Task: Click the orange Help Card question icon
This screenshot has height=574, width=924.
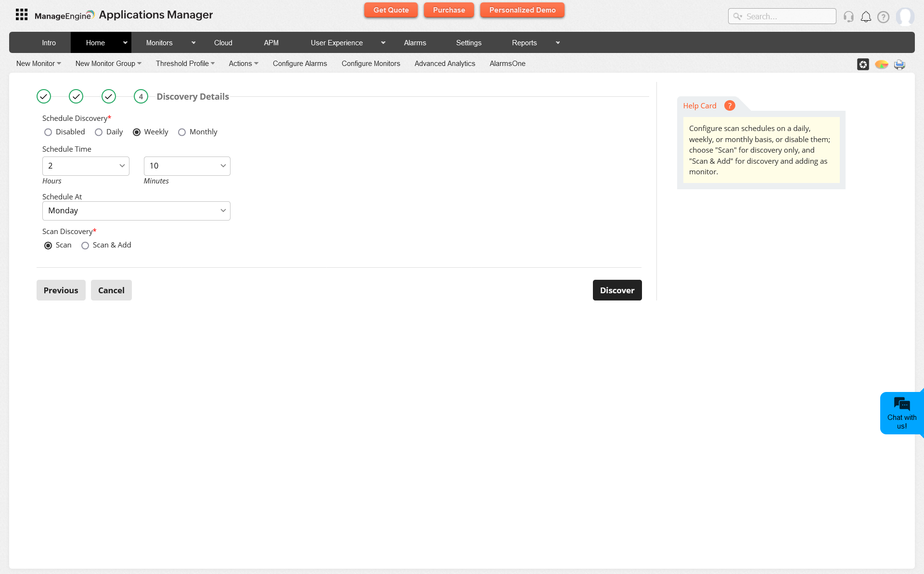Action: [730, 105]
